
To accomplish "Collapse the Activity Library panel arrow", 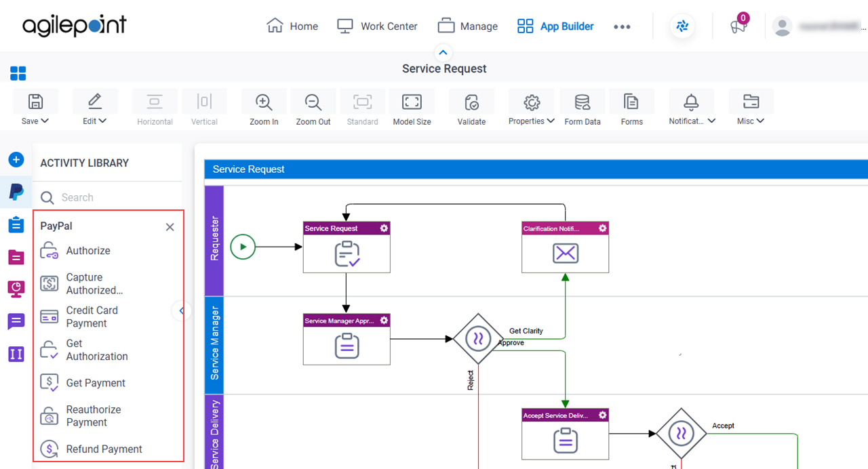I will pos(181,311).
